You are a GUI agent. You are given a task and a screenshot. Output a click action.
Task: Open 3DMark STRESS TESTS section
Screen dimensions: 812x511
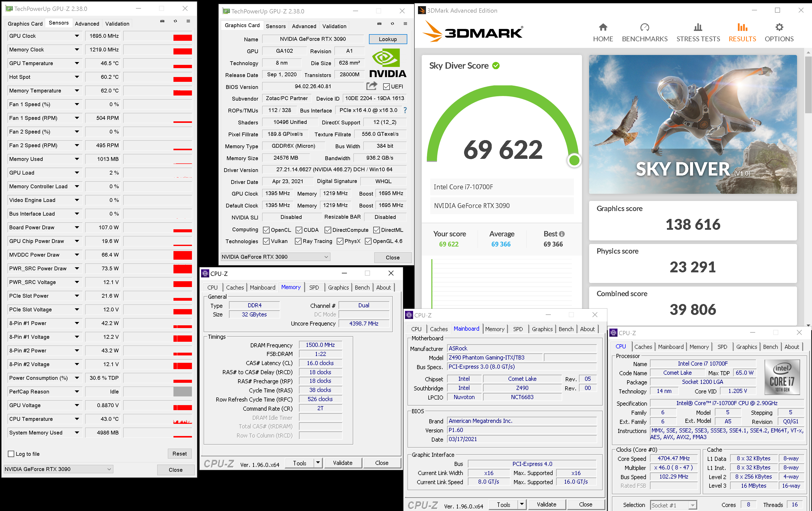click(698, 33)
